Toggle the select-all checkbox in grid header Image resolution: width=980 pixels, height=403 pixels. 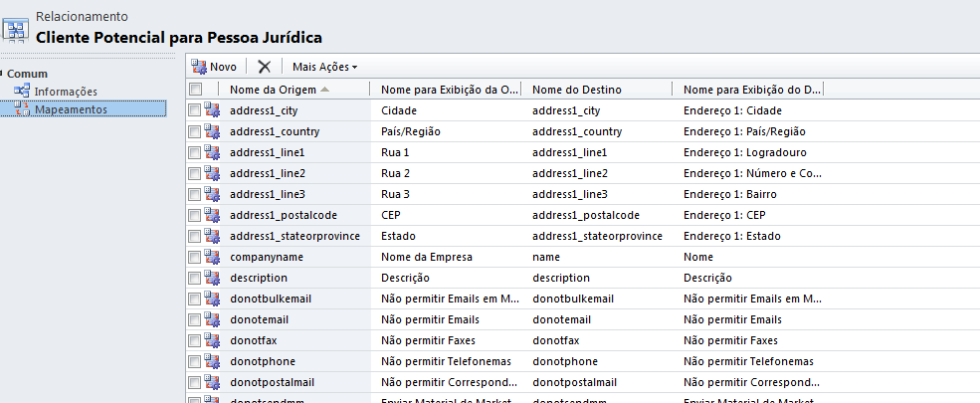click(x=195, y=90)
